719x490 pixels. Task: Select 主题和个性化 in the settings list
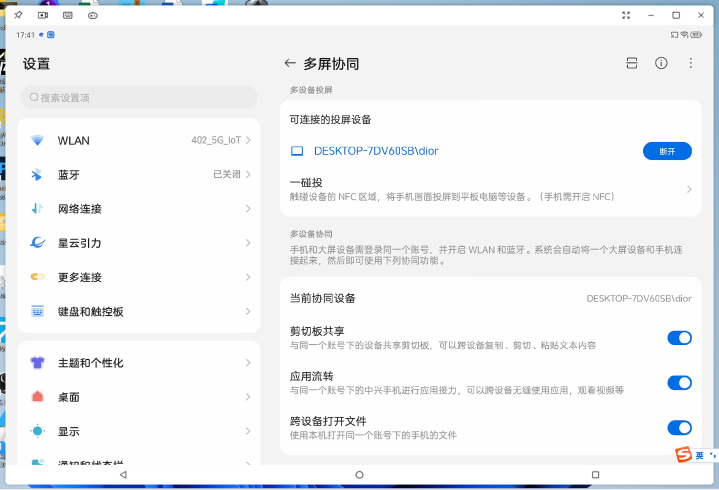(x=139, y=363)
